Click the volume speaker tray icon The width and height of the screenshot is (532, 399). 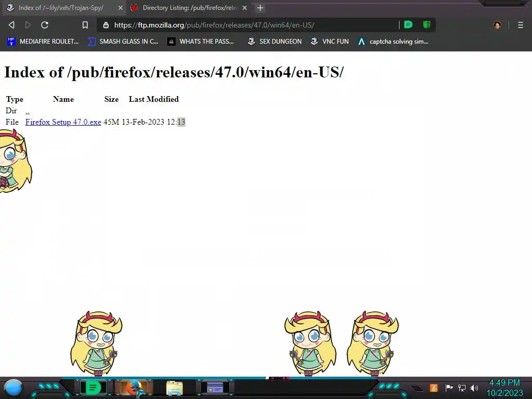[474, 388]
